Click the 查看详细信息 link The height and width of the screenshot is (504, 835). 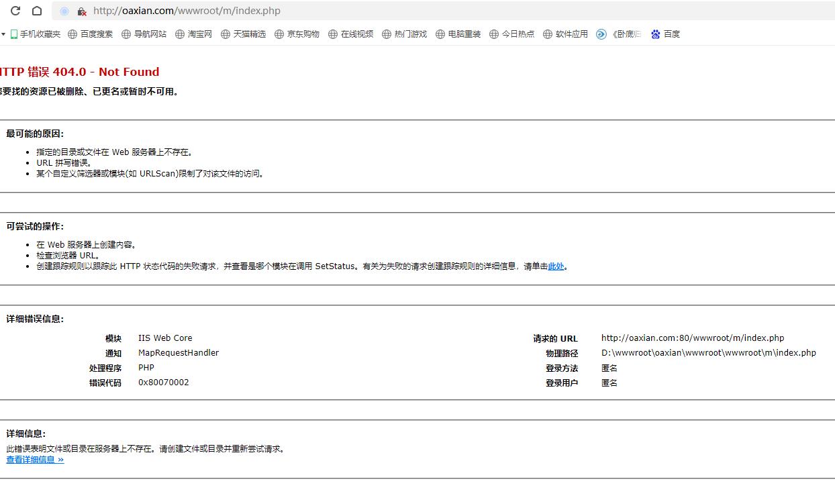tap(35, 460)
